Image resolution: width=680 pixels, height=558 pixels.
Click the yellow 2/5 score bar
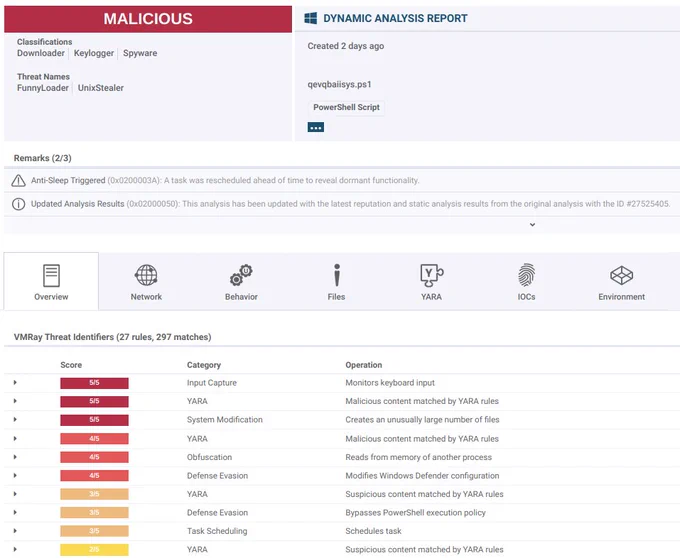point(94,550)
